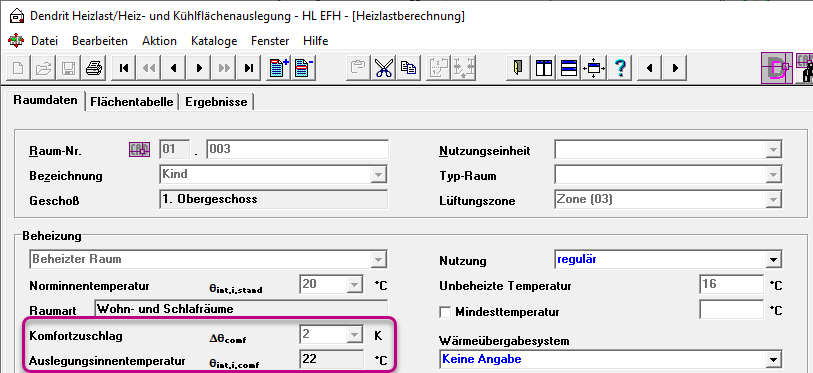Add new record with plus document icon
This screenshot has height=373, width=813.
pos(278,68)
